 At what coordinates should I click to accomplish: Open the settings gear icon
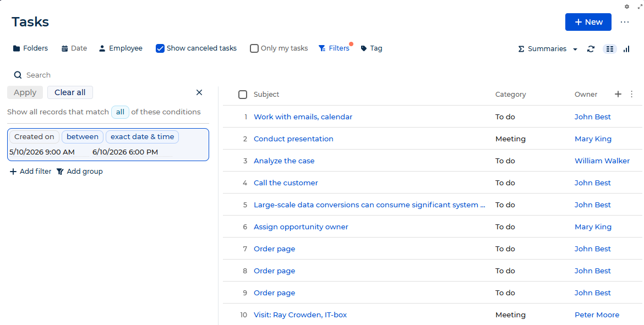click(627, 7)
